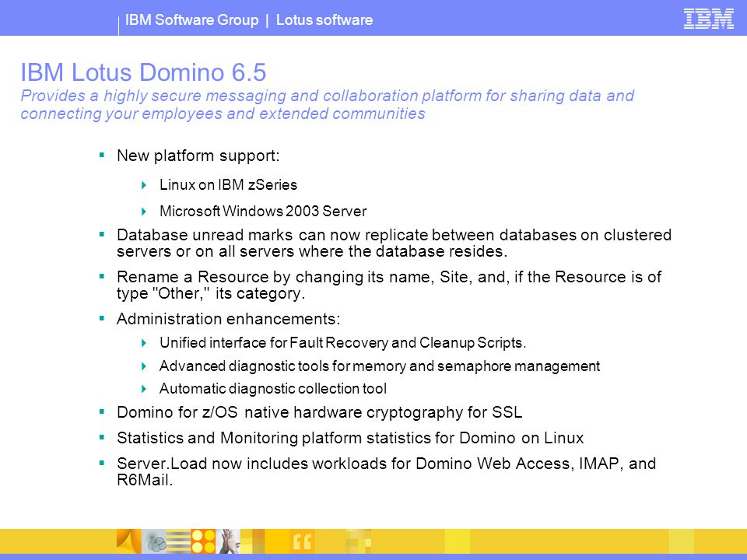
Task: Click the arrow marker before 'Advanced diagnostic tools'
Action: click(144, 366)
